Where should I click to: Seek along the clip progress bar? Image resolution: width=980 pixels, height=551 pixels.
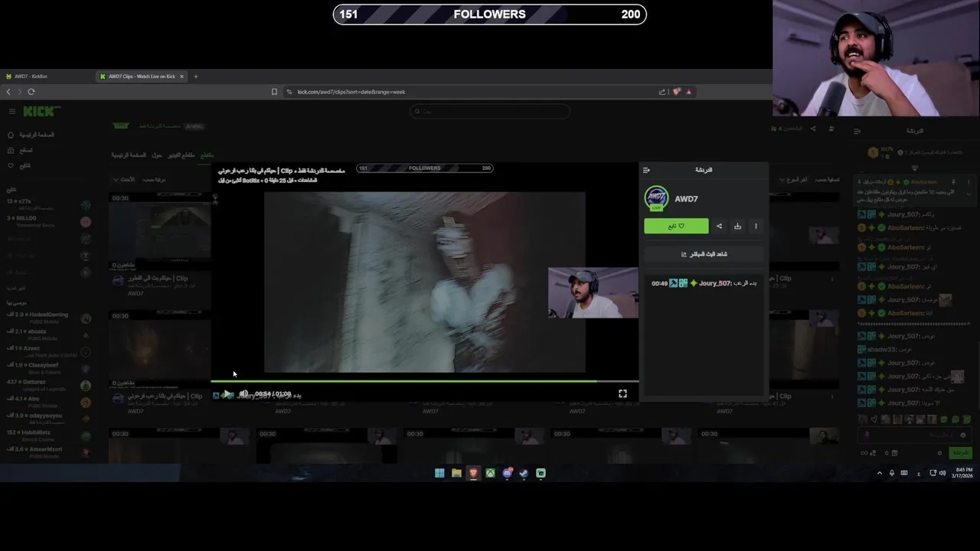(424, 380)
